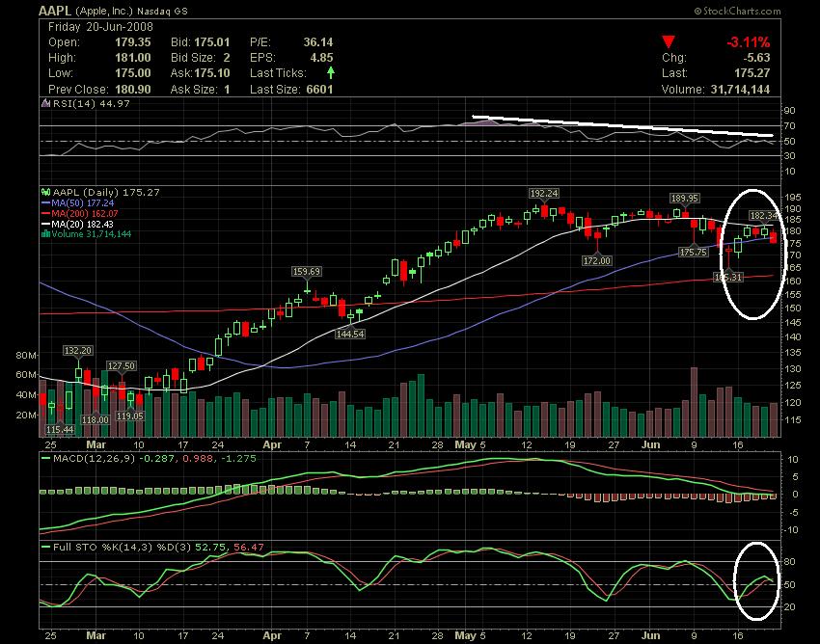Click the 182.34 price label
Viewport: 820px width, 644px height.
[x=764, y=215]
